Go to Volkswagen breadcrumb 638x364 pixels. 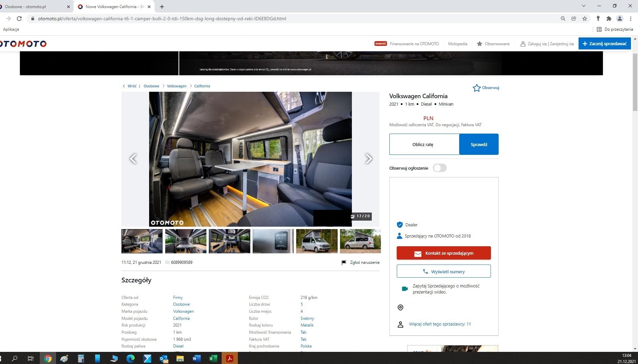pyautogui.click(x=176, y=86)
